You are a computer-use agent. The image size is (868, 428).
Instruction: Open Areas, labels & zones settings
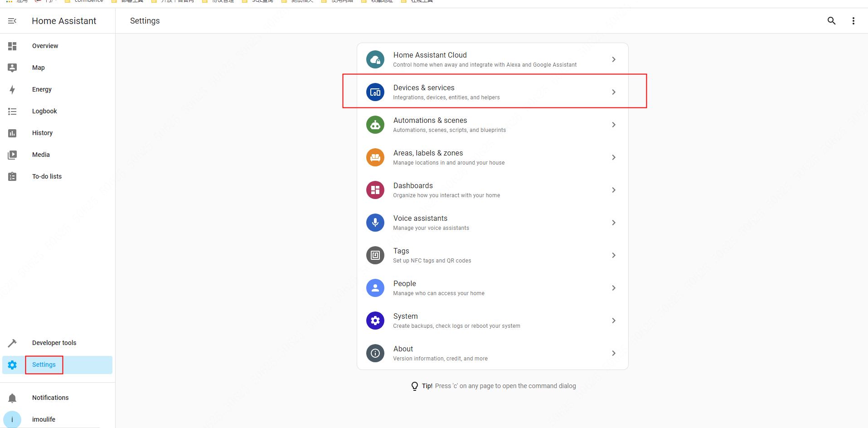click(x=493, y=157)
